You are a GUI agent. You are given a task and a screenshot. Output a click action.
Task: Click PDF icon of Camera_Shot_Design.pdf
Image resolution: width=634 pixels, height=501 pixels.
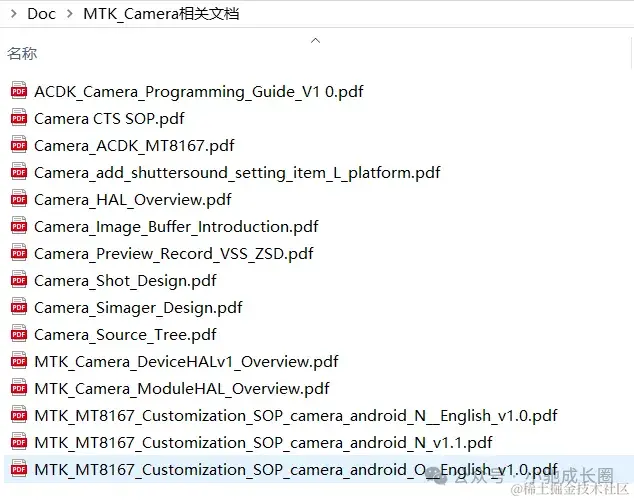coord(19,280)
